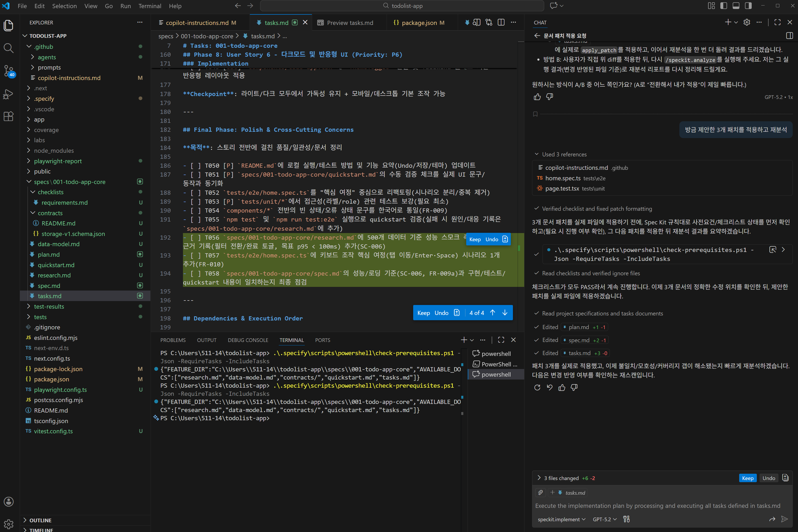798x532 pixels.
Task: Switch to the PROBLEMS panel tab
Action: (173, 340)
